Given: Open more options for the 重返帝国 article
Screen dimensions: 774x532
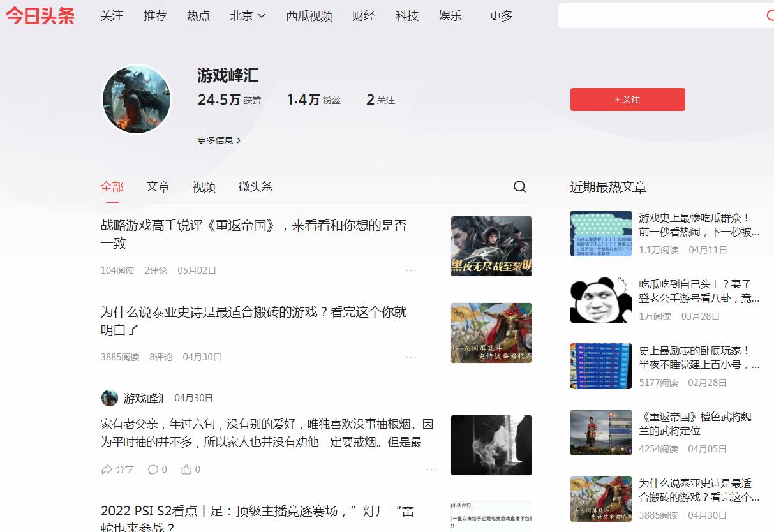Looking at the screenshot, I should point(411,270).
